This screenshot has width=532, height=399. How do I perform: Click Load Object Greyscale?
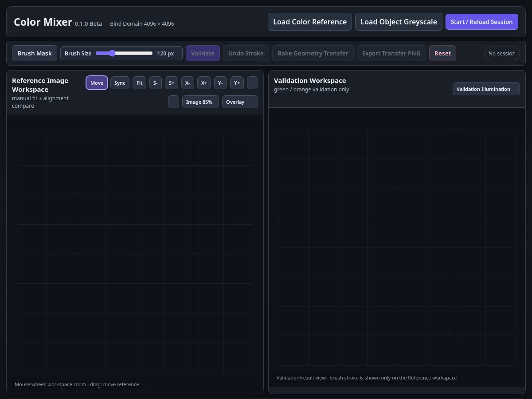(x=399, y=22)
